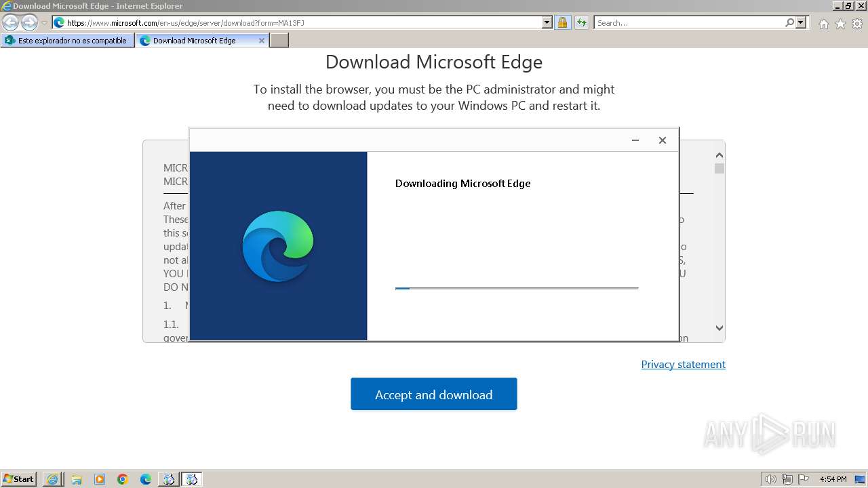Open the search provider dropdown arrow
This screenshot has width=868, height=488.
click(x=801, y=22)
